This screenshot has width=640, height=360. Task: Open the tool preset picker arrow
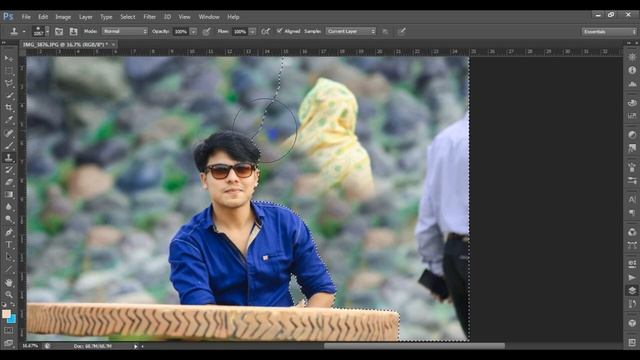24,31
